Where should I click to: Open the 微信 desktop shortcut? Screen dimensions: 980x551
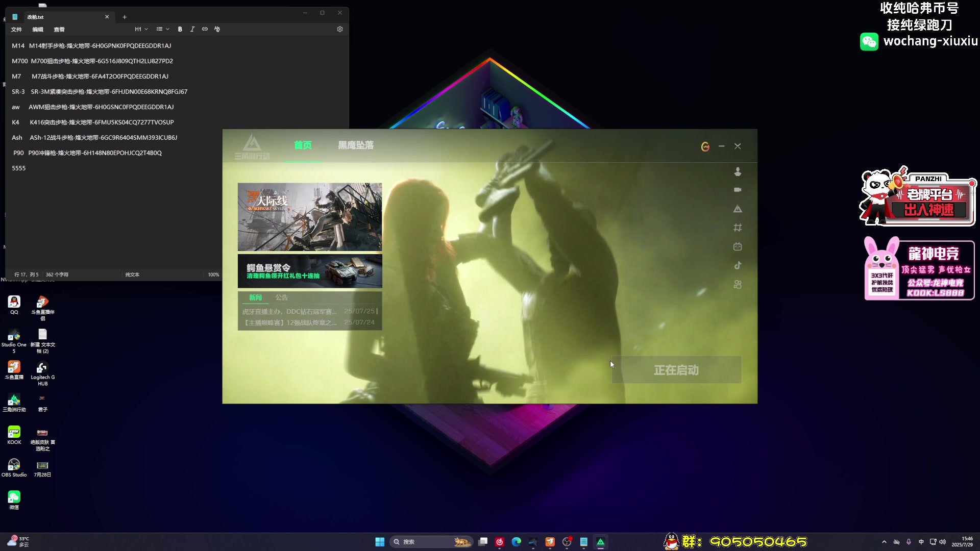click(14, 500)
